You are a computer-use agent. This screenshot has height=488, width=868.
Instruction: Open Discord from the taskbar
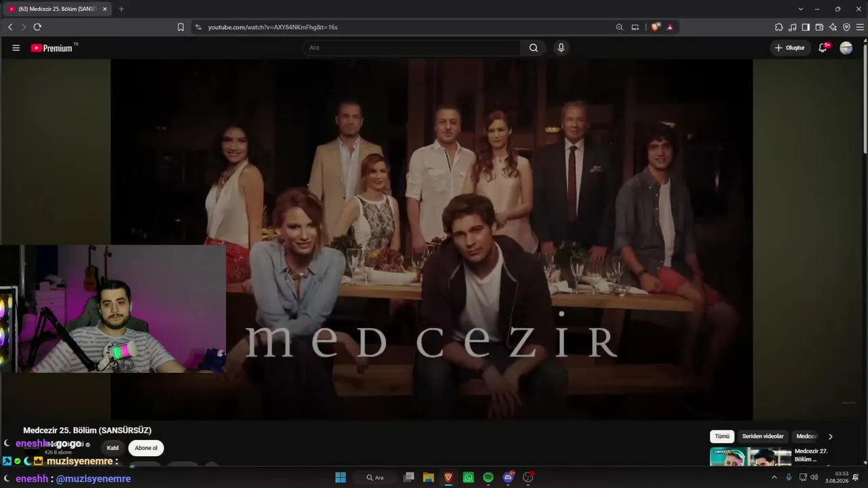pyautogui.click(x=508, y=477)
